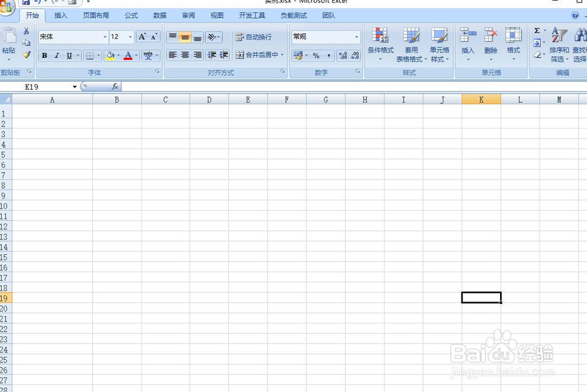Increase decimal places
587x392 pixels.
pos(343,55)
